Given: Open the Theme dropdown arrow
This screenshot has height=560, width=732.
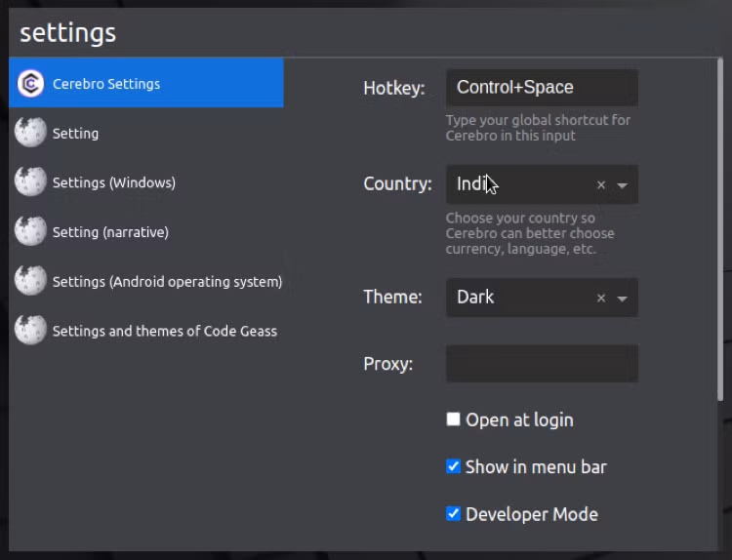Looking at the screenshot, I should [622, 299].
